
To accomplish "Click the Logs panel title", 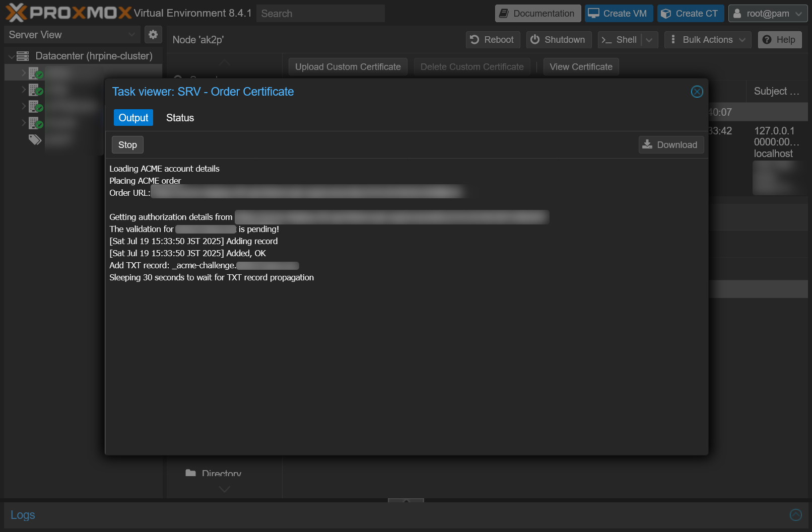I will point(23,515).
